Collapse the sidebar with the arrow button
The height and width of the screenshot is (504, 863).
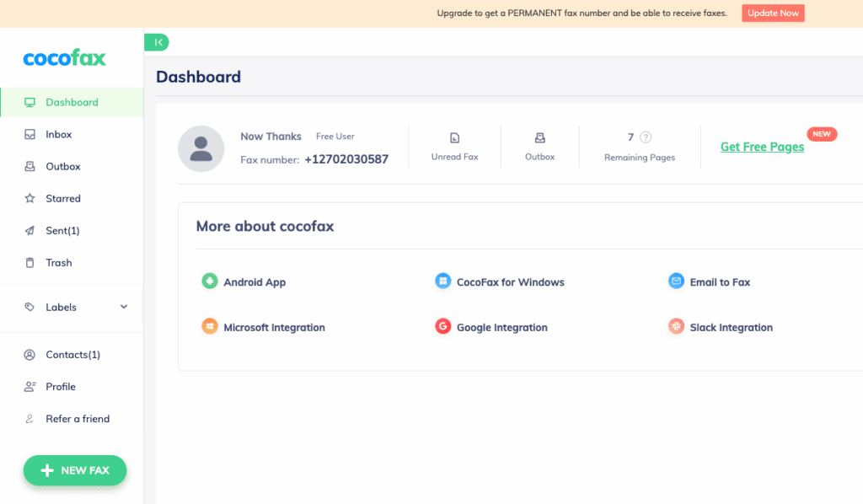[157, 41]
